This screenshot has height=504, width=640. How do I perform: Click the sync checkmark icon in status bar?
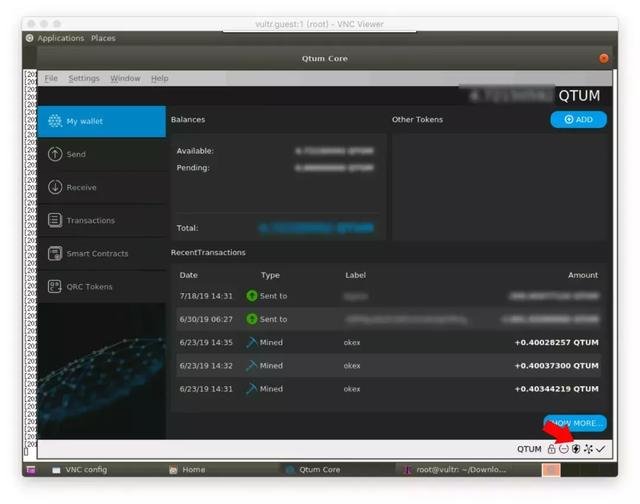click(600, 449)
